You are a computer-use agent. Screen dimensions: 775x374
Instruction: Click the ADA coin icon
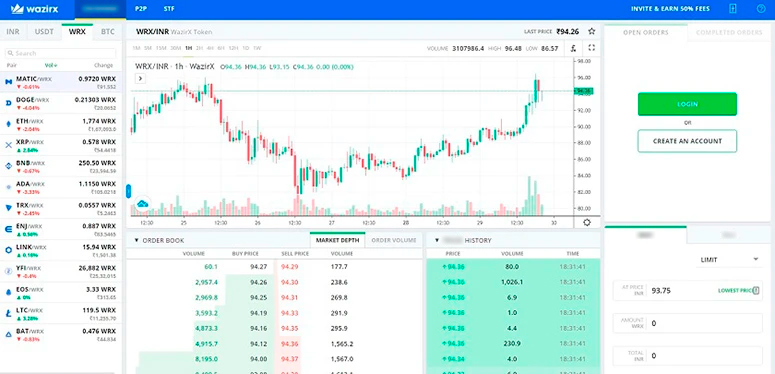[8, 187]
